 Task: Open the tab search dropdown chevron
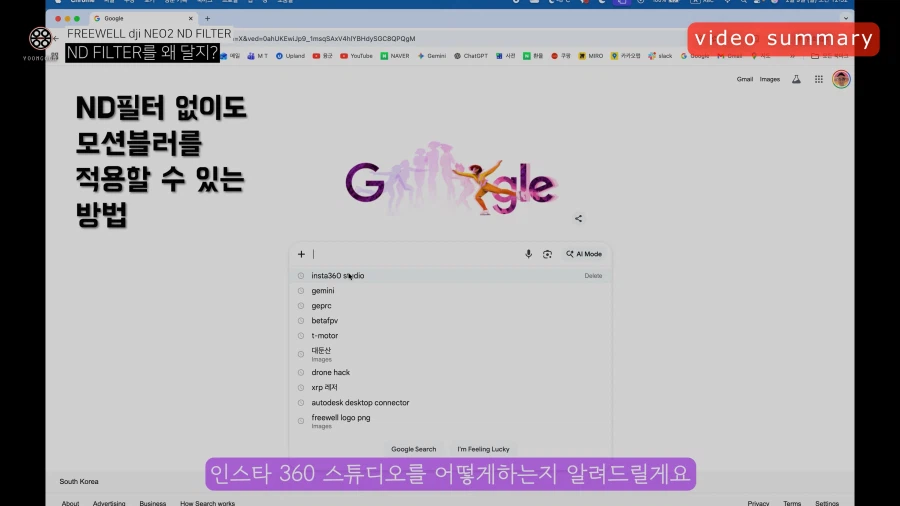tap(845, 18)
